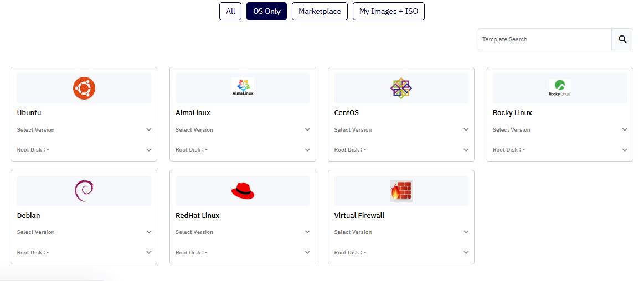Image resolution: width=644 pixels, height=281 pixels.
Task: Expand Rocky Linux Select Version dropdown
Action: (x=560, y=129)
